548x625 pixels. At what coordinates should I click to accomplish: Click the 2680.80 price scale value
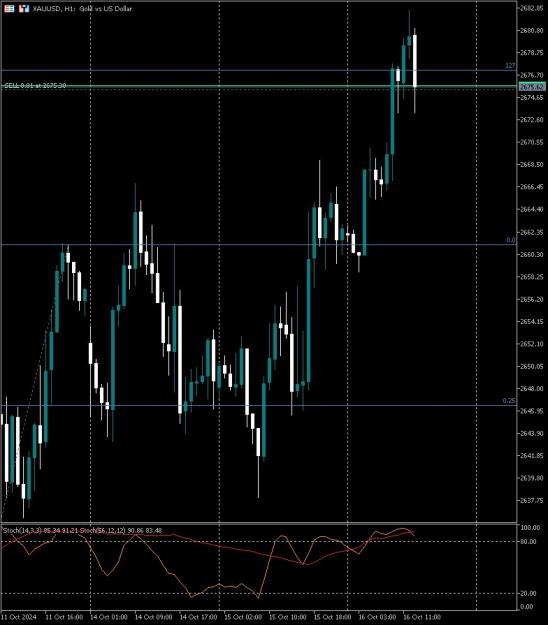point(532,30)
